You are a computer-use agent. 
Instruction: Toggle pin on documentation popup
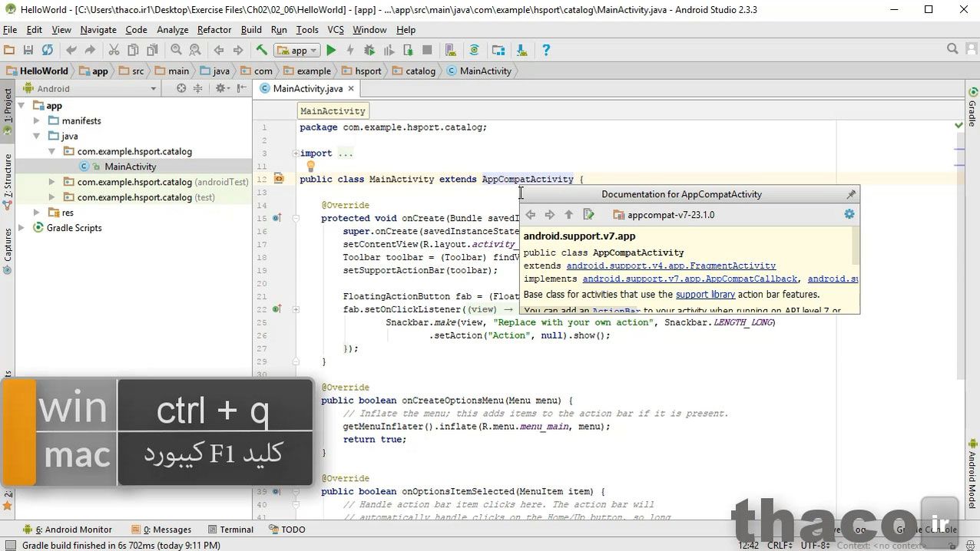coord(850,194)
